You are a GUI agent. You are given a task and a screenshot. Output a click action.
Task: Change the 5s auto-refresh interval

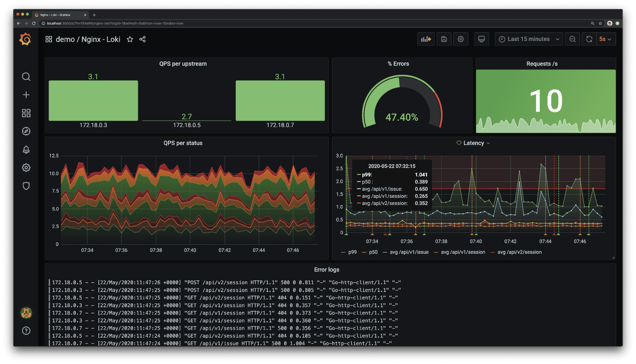point(604,39)
